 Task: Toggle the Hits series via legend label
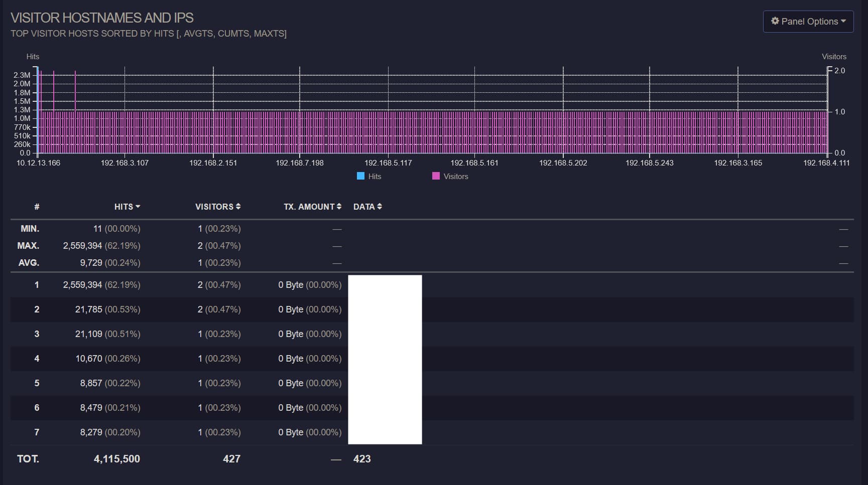coord(375,177)
